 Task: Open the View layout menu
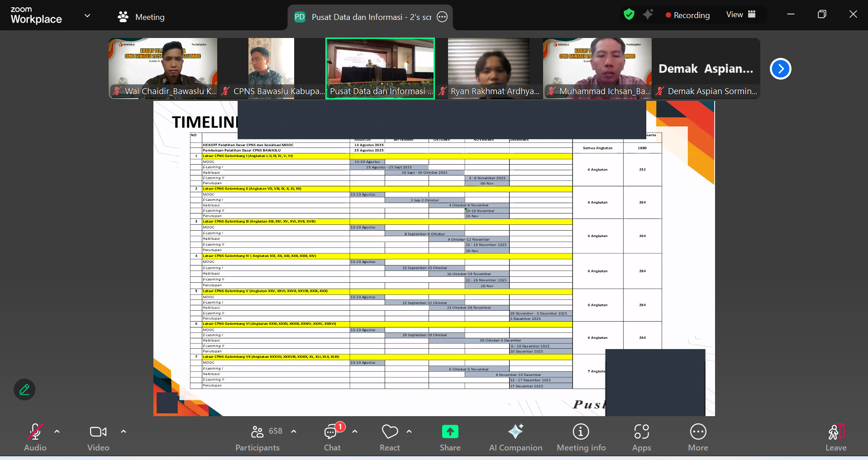point(740,14)
